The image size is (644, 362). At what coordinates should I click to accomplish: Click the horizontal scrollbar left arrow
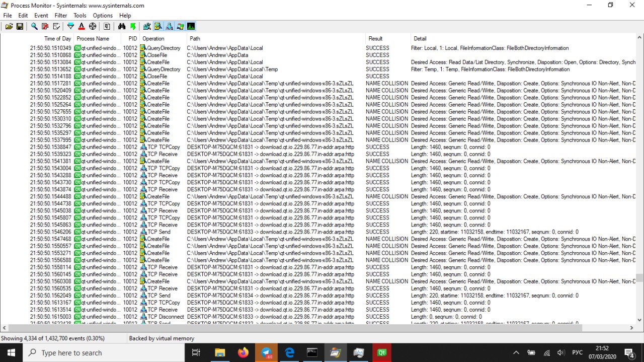(x=5, y=328)
